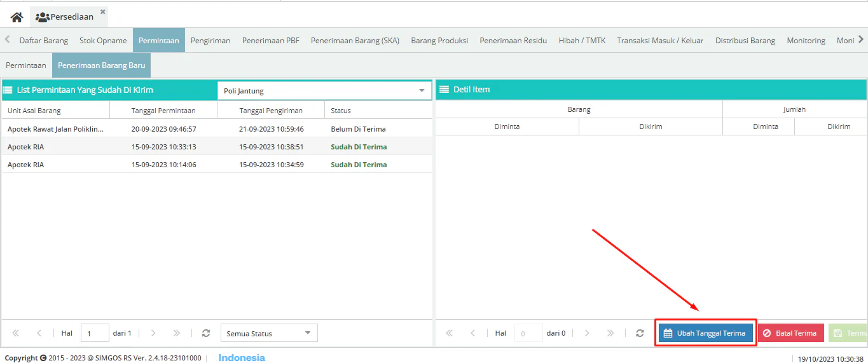Go to last page in left list
Image resolution: width=868 pixels, height=363 pixels.
tap(177, 333)
